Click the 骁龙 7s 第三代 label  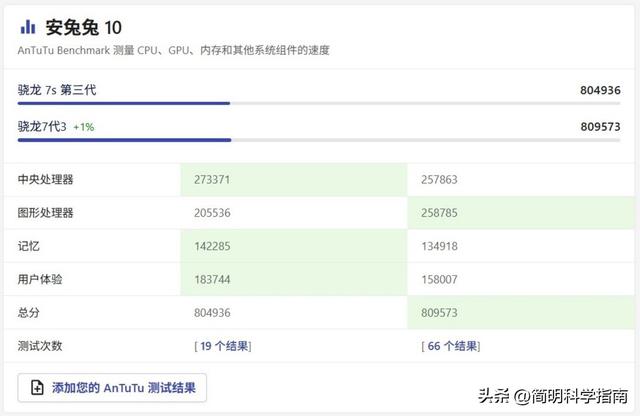(57, 90)
